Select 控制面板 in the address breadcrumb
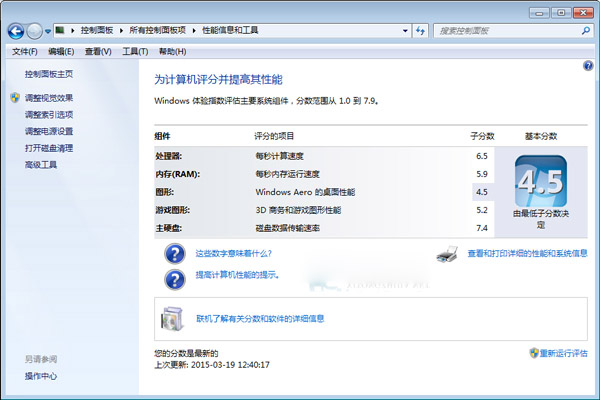The height and width of the screenshot is (400, 600). tap(97, 30)
